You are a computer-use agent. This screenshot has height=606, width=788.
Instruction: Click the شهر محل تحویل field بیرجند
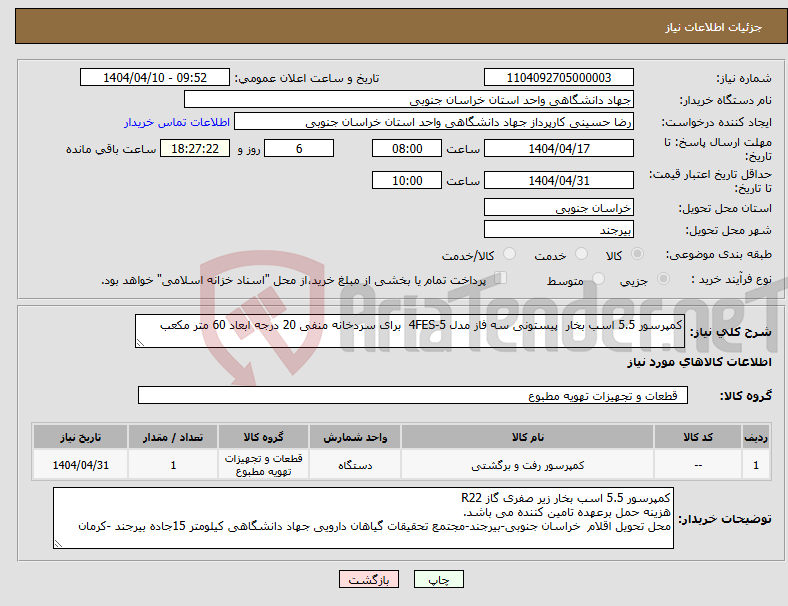point(559,229)
